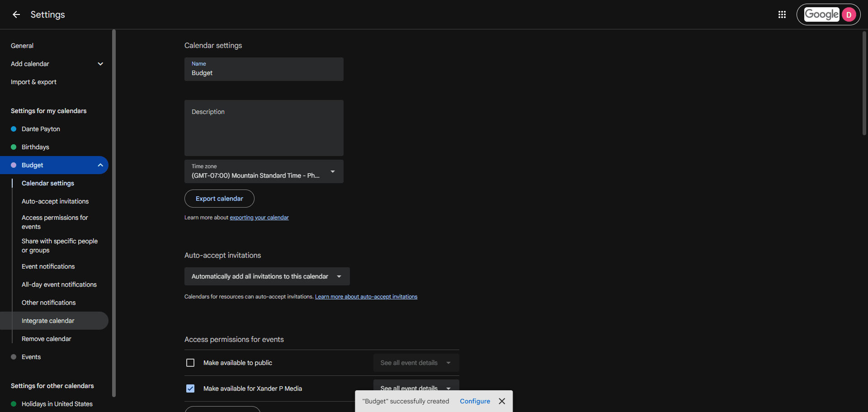Uncheck Make available for Xander P Media

point(190,388)
